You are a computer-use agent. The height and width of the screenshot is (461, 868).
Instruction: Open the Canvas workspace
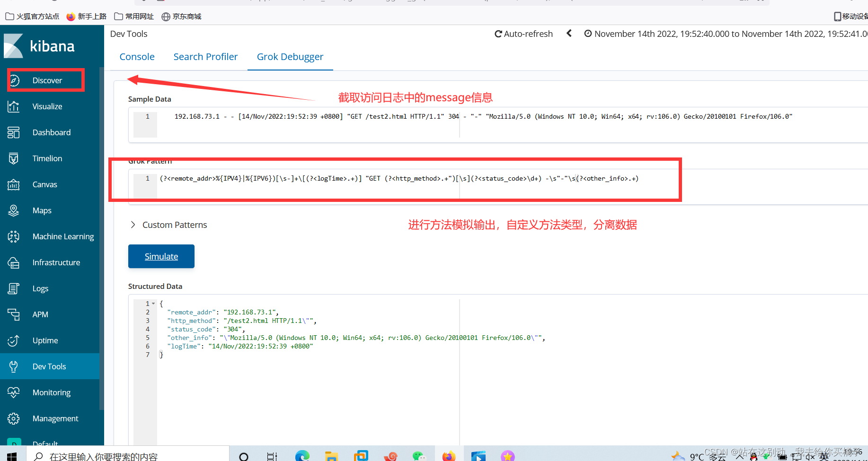[45, 184]
